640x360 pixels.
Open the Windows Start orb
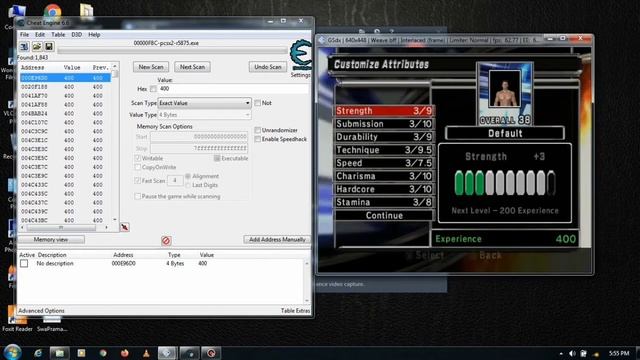pos(12,352)
